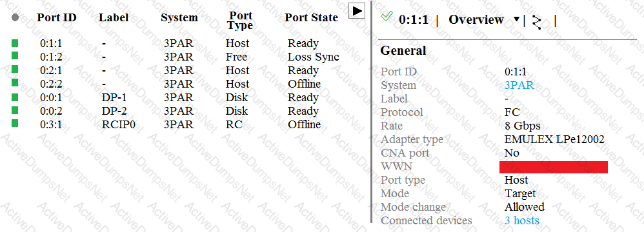Open the 3PAR system link
644x232 pixels.
click(x=519, y=85)
